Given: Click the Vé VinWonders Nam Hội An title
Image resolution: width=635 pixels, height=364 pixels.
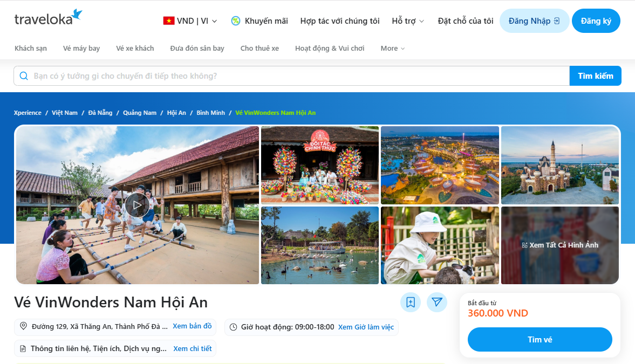Looking at the screenshot, I should pos(111,302).
